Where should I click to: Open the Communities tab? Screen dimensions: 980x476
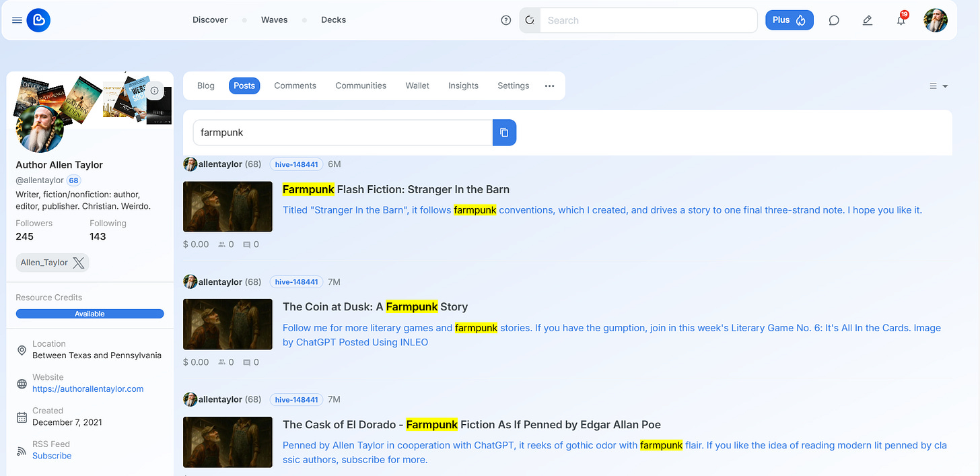(361, 86)
